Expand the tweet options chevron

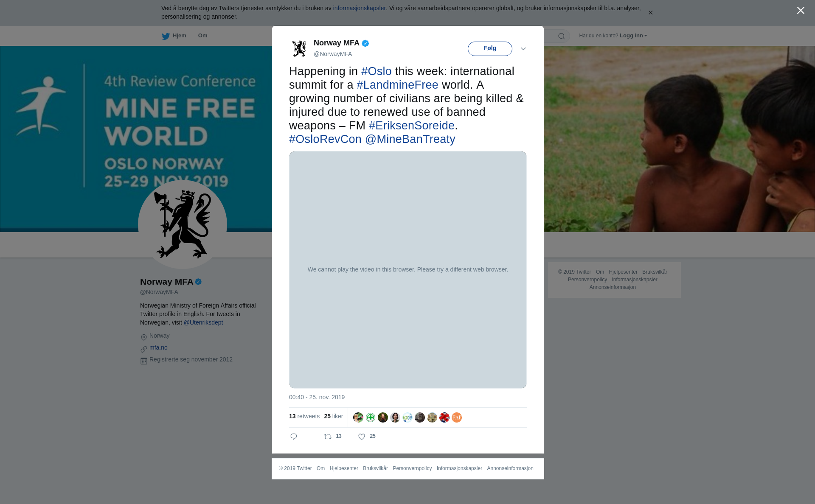pos(523,49)
